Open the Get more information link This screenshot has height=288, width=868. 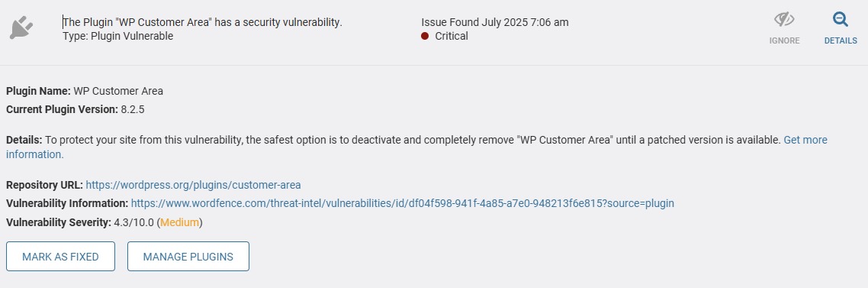click(x=417, y=147)
